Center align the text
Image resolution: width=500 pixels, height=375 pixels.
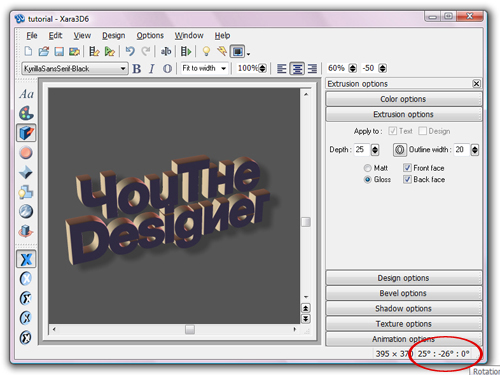pyautogui.click(x=297, y=69)
